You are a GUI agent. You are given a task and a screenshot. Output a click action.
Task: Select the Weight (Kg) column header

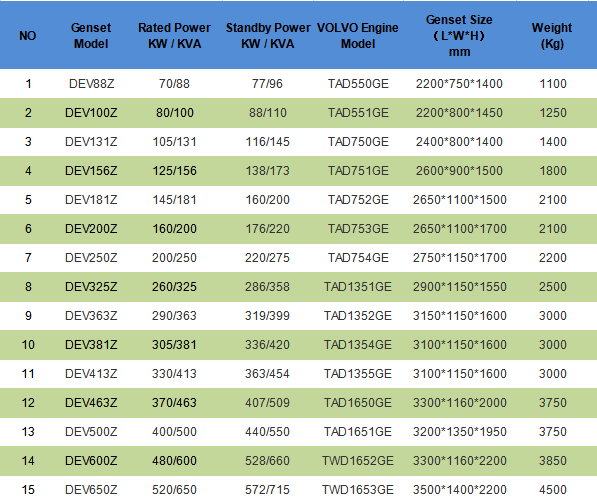(552, 36)
